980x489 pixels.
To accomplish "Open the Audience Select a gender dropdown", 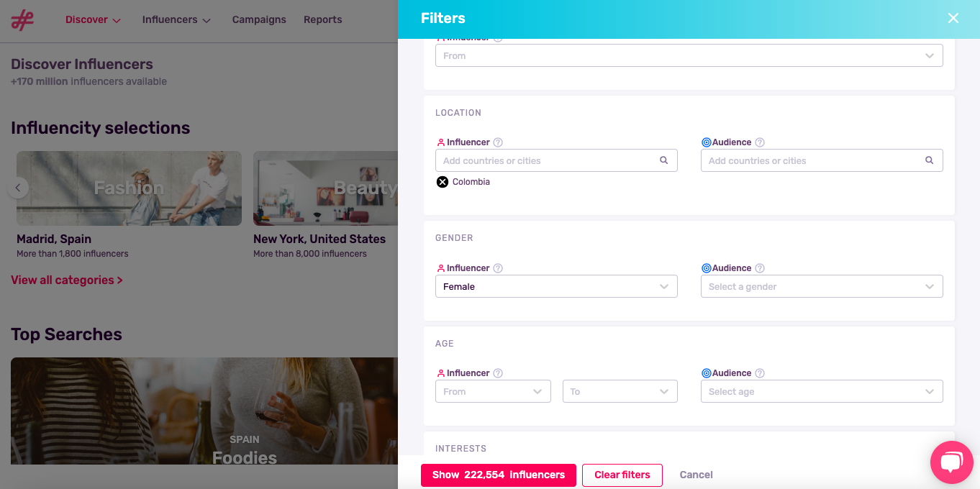I will pos(822,286).
